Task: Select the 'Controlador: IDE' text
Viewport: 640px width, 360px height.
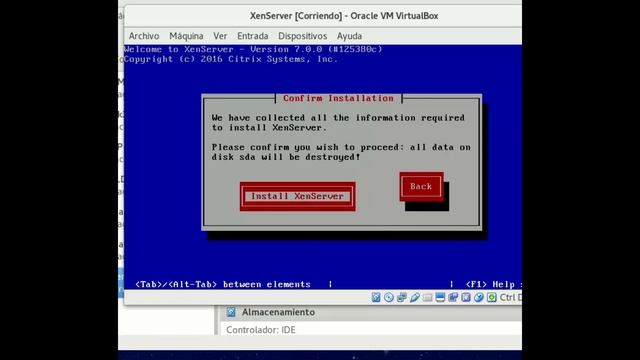Action: (x=261, y=330)
